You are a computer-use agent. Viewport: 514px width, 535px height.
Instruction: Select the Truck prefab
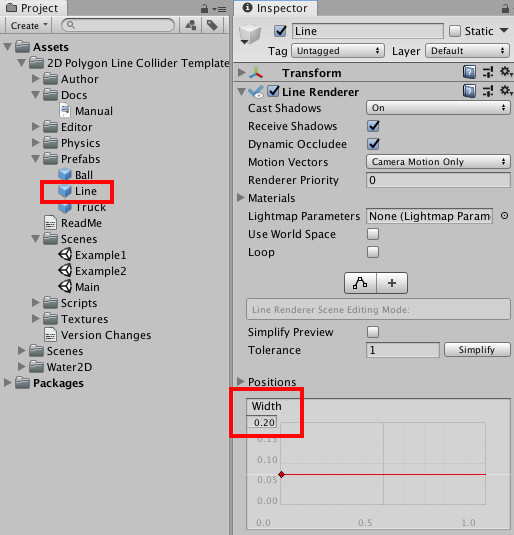[x=82, y=207]
